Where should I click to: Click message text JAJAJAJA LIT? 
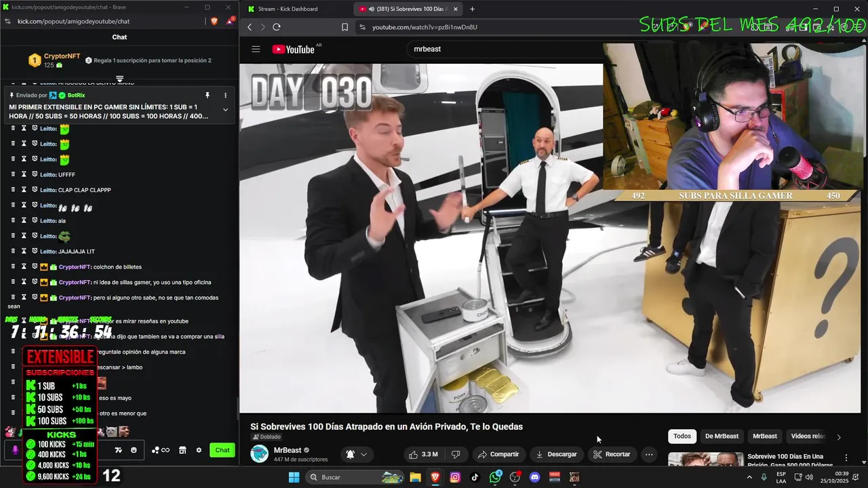(77, 251)
